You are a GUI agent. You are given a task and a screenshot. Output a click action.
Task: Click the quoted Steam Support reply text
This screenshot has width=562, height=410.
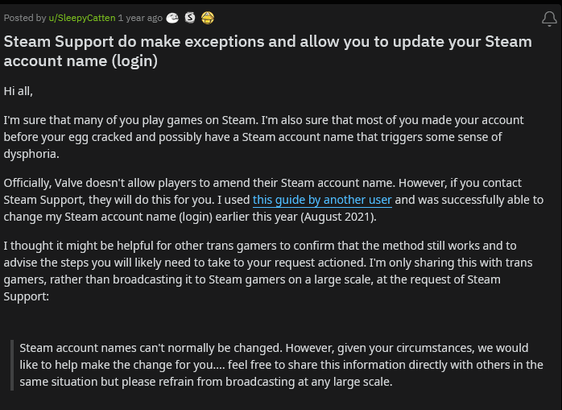[281, 365]
